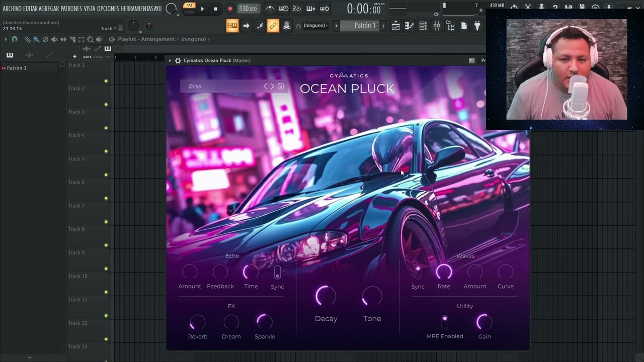
Task: Mute Track 1 via its green LED
Action: point(106,81)
